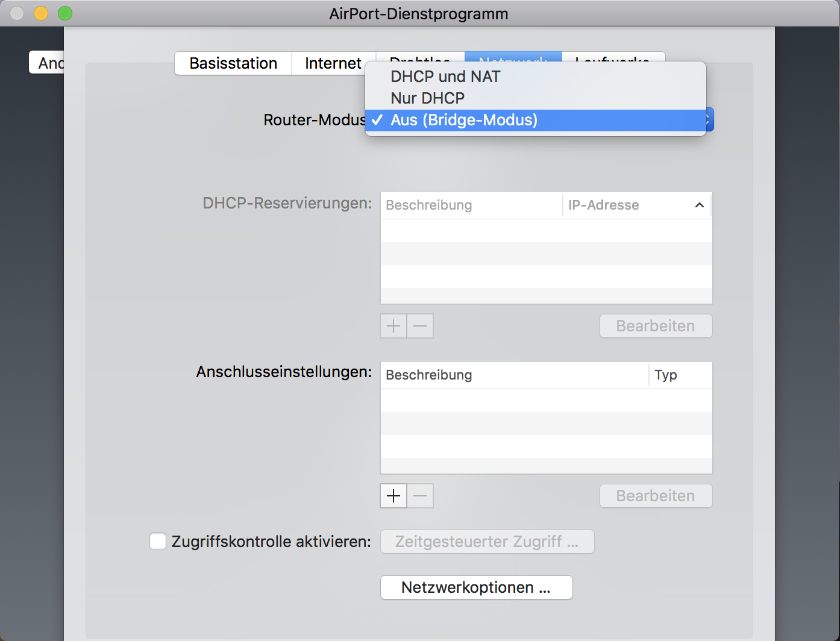Open Netzwerkoptionen dialog

click(x=477, y=587)
